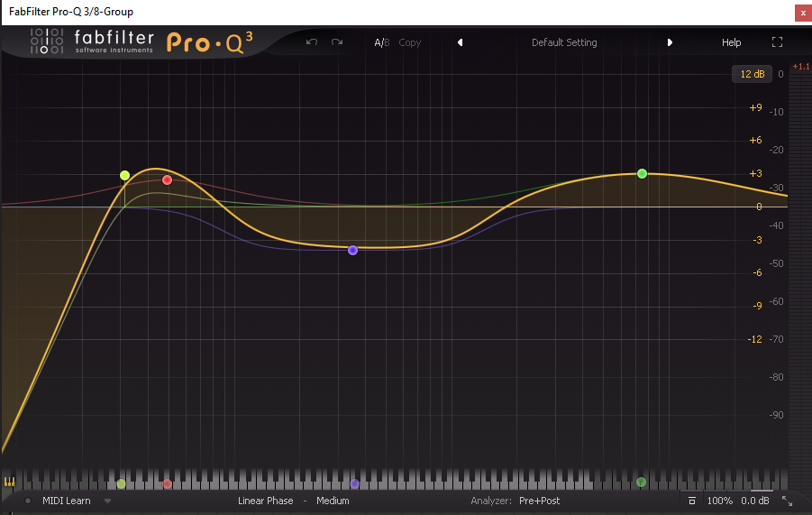Open the Help menu
The height and width of the screenshot is (515, 812).
coord(731,42)
